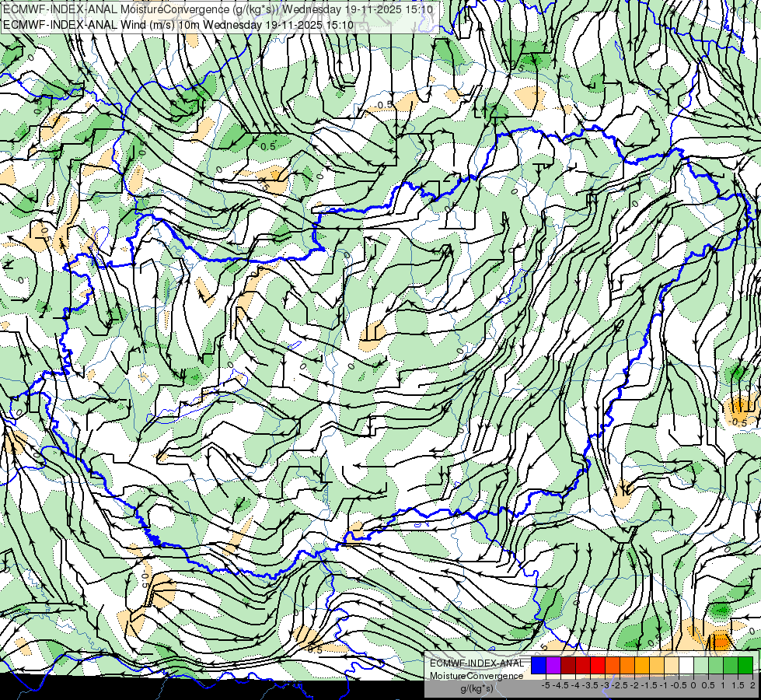Click the 'ECMWF-INDEX-ANAL' label in the legend
761x700 pixels.
[476, 663]
